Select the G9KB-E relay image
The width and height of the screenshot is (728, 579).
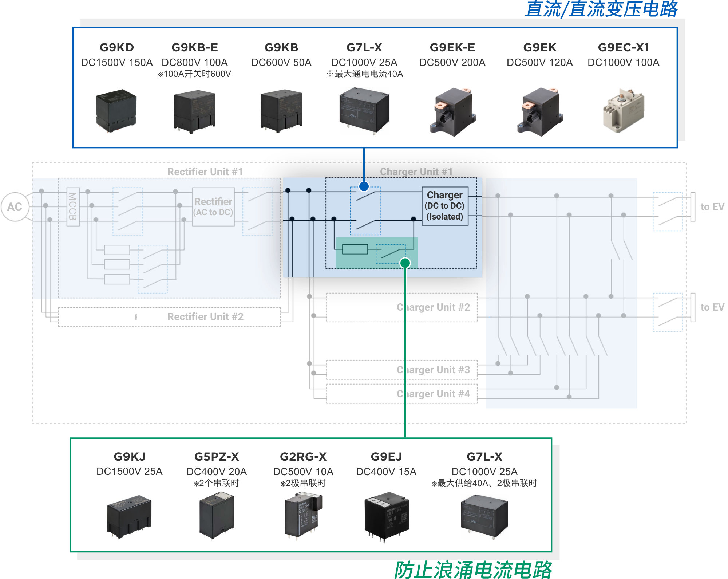point(194,112)
